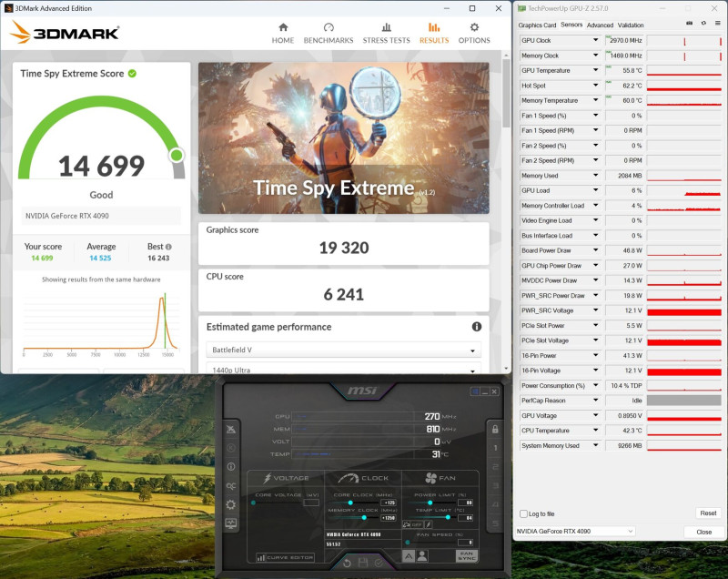The image size is (728, 579).
Task: Toggle Afterburner Fan Sync button
Action: (x=466, y=555)
